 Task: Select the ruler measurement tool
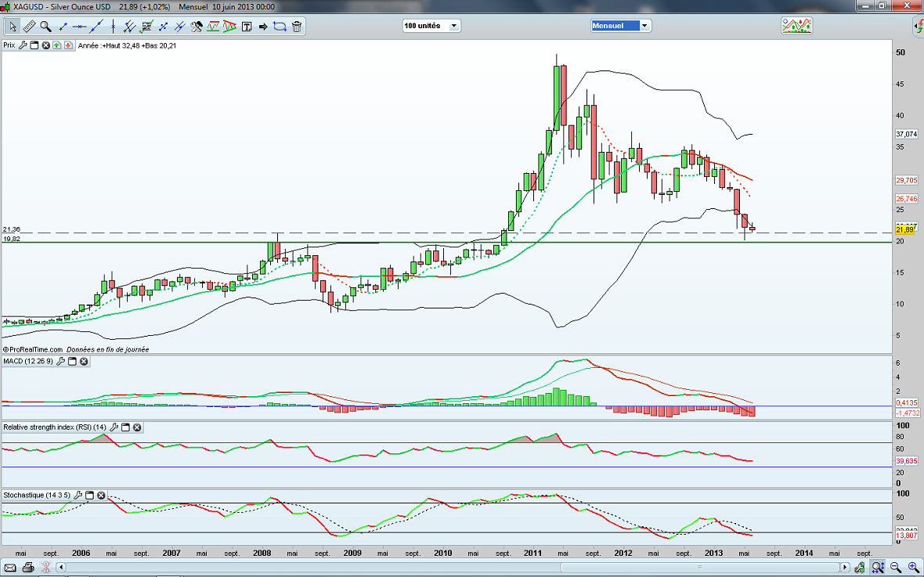click(x=29, y=27)
